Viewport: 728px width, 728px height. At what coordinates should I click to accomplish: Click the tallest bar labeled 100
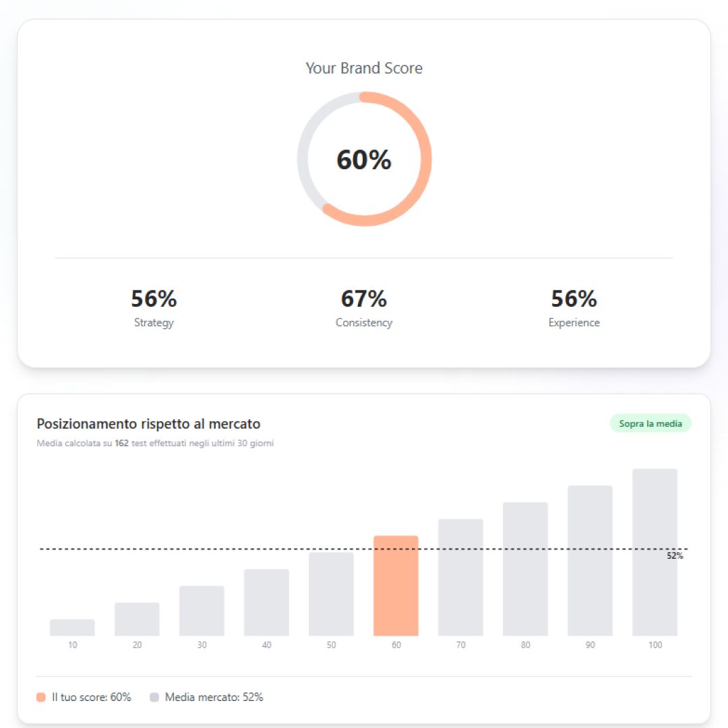(655, 552)
